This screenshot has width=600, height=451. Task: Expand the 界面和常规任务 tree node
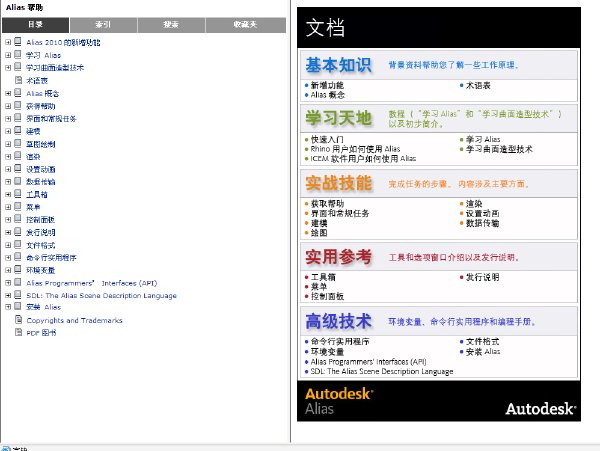tap(8, 119)
